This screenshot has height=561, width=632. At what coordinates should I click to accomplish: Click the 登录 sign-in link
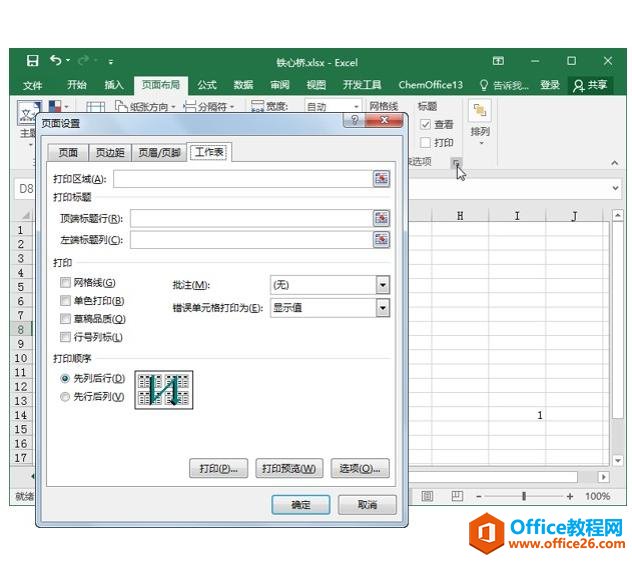550,85
